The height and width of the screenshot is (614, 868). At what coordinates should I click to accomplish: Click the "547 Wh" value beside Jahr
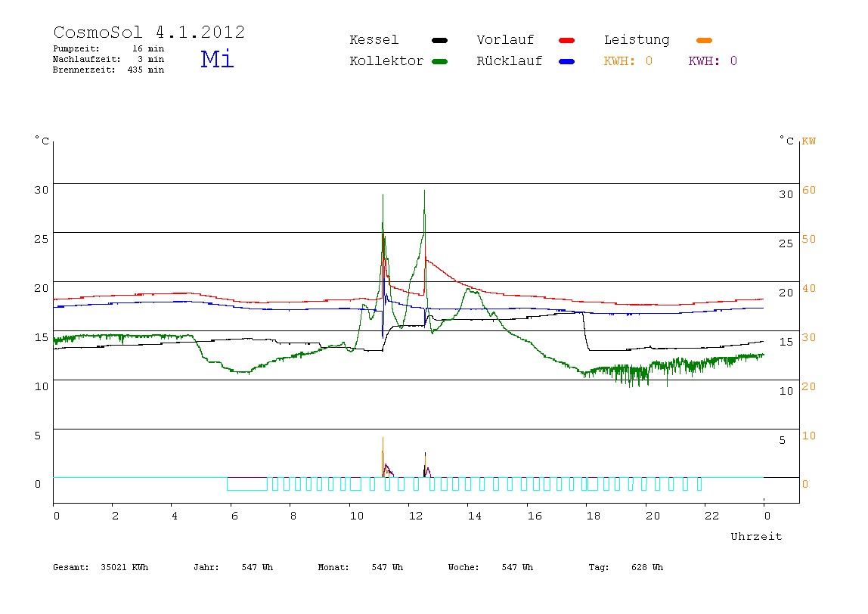(x=257, y=567)
